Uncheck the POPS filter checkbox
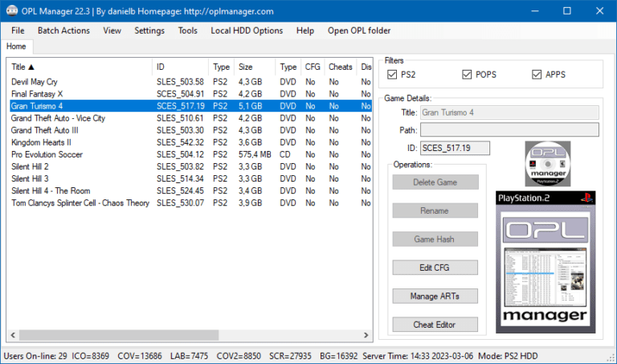Viewport: 617px width, 364px height. tap(468, 75)
